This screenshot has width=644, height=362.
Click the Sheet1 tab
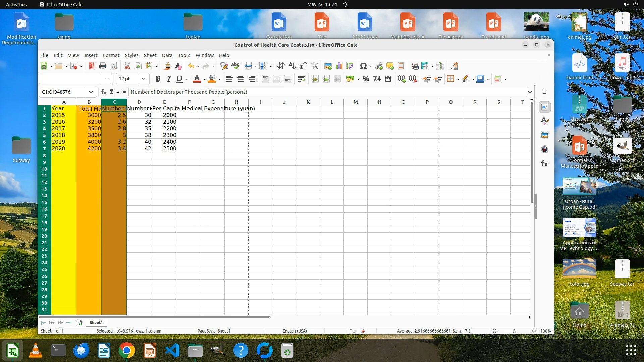(x=96, y=322)
